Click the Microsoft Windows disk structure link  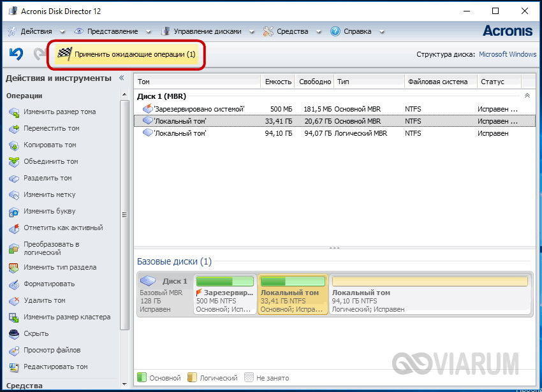pos(508,55)
